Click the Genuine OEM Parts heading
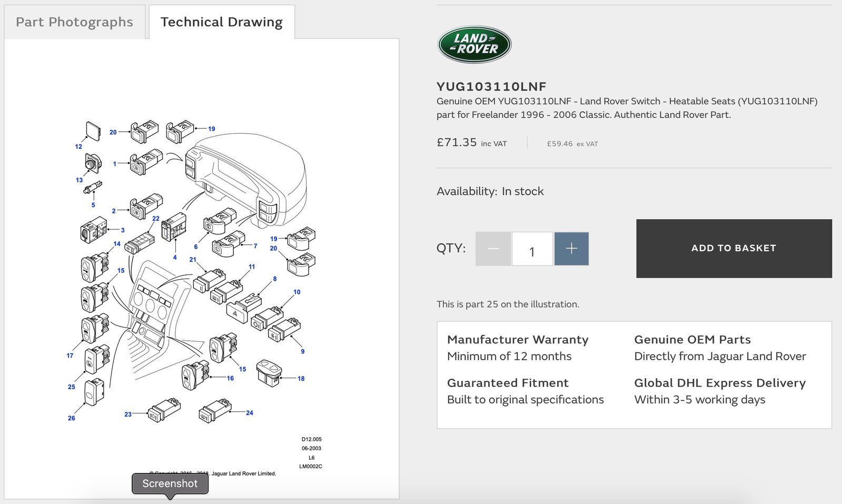The width and height of the screenshot is (842, 504). [x=692, y=340]
